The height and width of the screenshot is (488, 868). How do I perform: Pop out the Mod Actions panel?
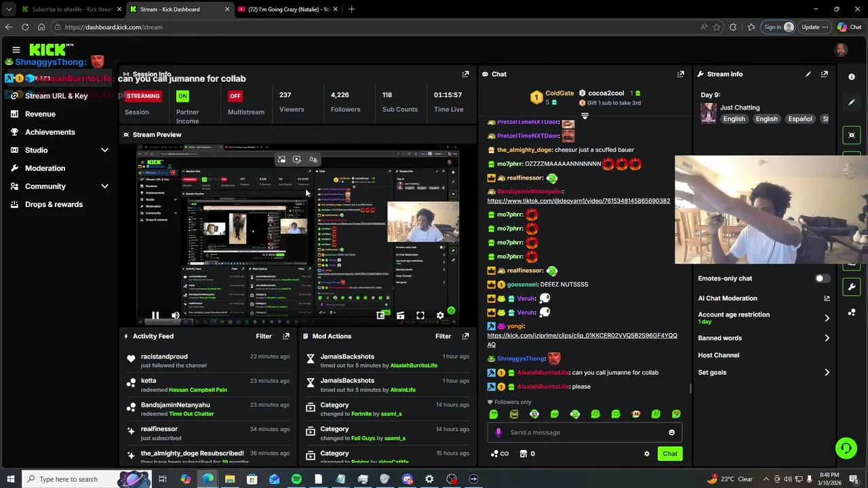465,336
